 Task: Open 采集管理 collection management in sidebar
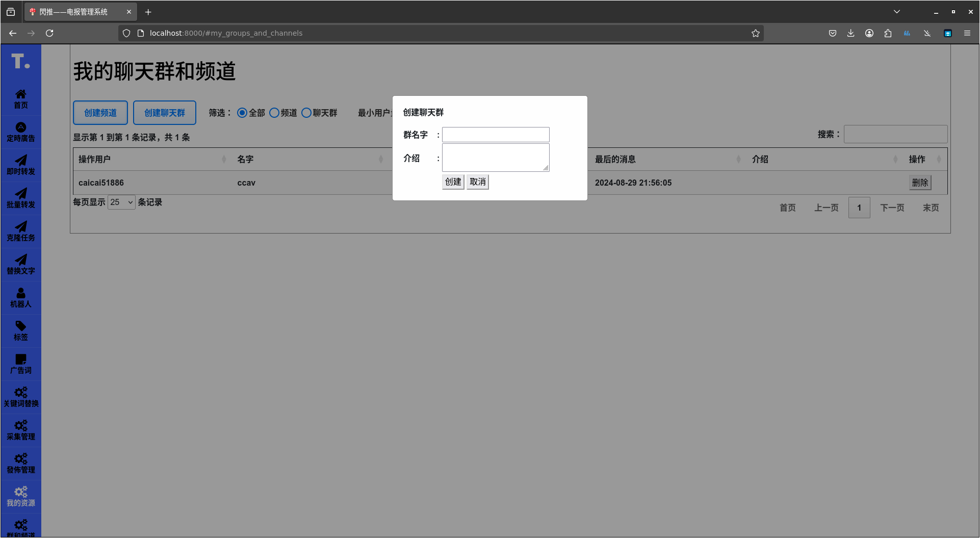[21, 430]
